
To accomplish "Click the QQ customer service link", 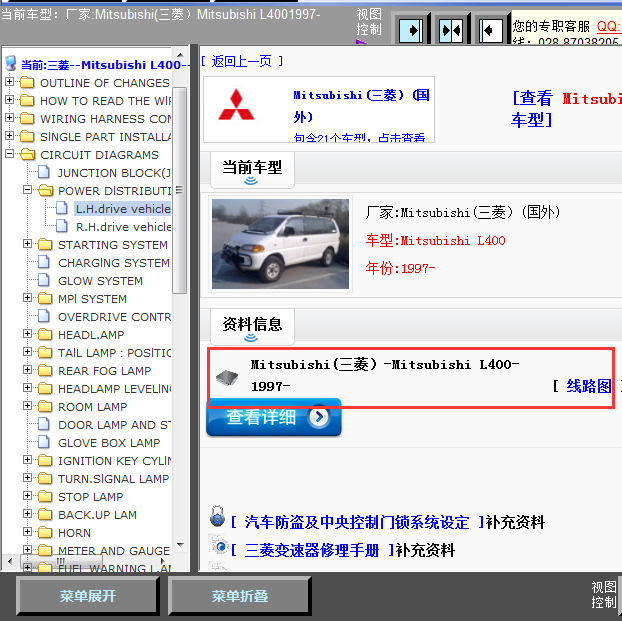I will (609, 26).
